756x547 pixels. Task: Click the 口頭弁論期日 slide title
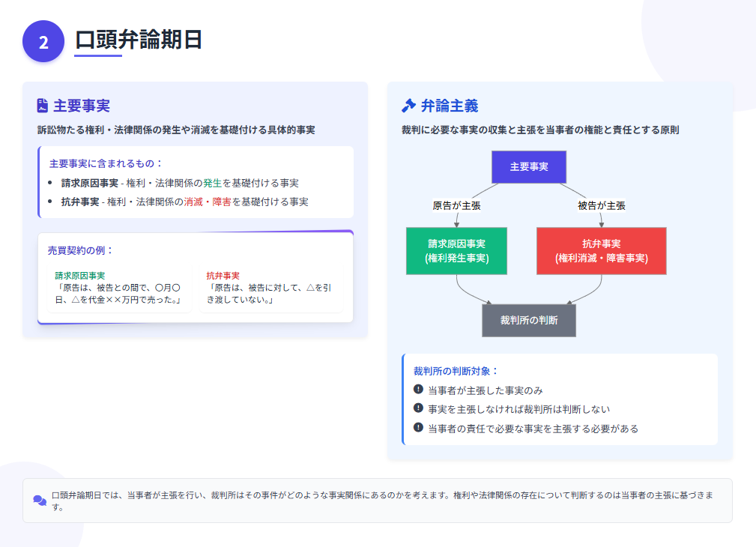pyautogui.click(x=139, y=40)
